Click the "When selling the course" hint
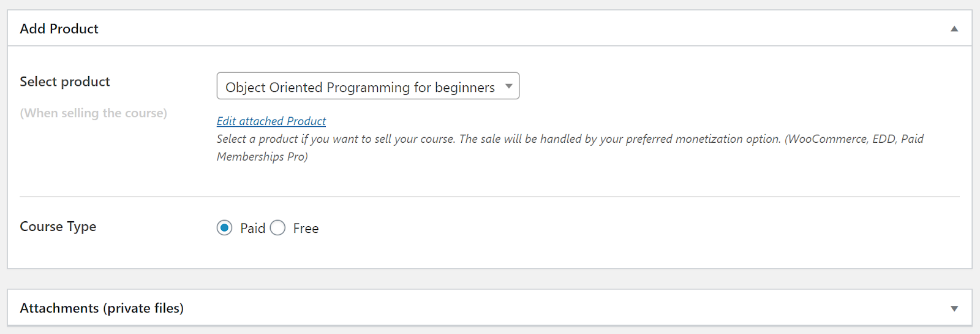 [x=93, y=113]
